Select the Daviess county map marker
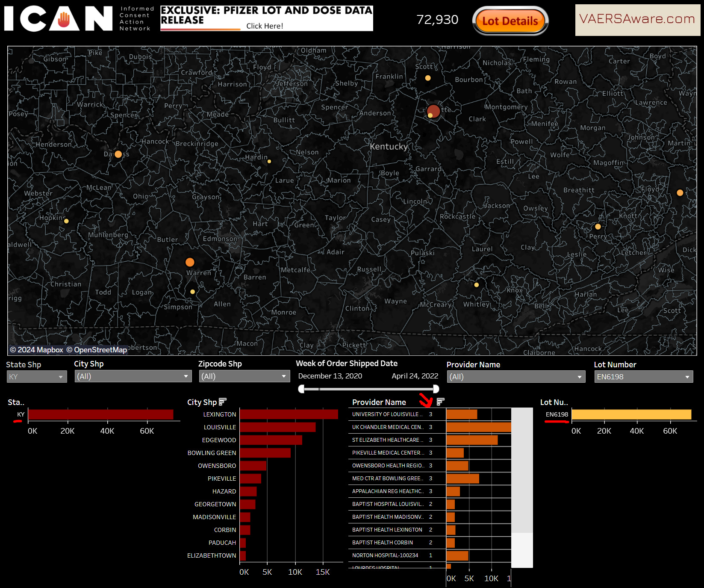Screen dimensions: 704x588 [118, 154]
